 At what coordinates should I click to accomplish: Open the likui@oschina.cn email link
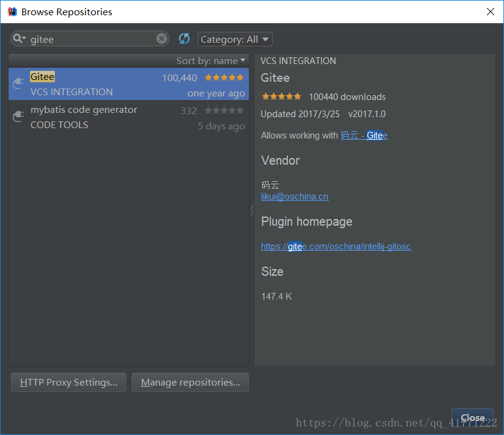click(295, 196)
